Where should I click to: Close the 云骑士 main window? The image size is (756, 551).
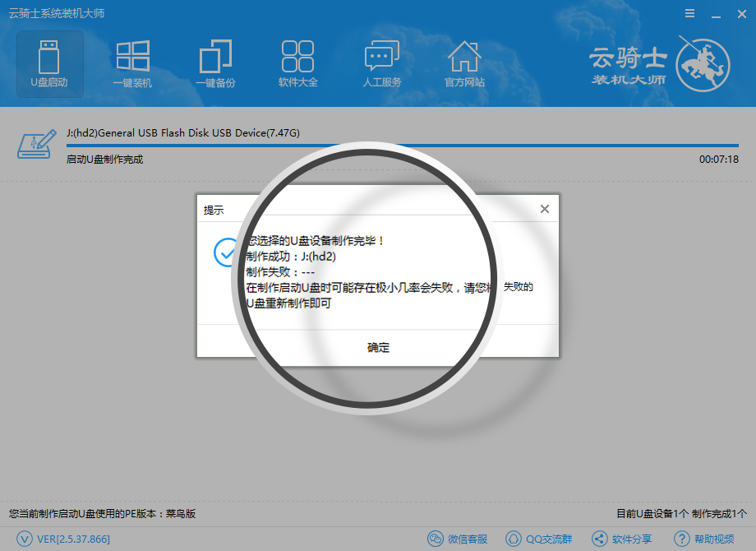(x=742, y=14)
